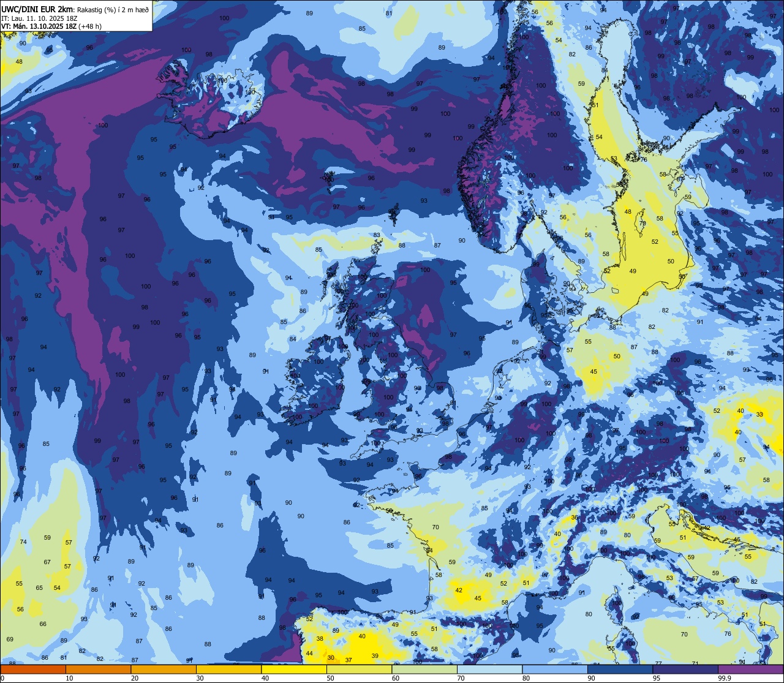Click the humidity value "36" near the Alps
Screen dimensions: 784x683
pyautogui.click(x=575, y=518)
